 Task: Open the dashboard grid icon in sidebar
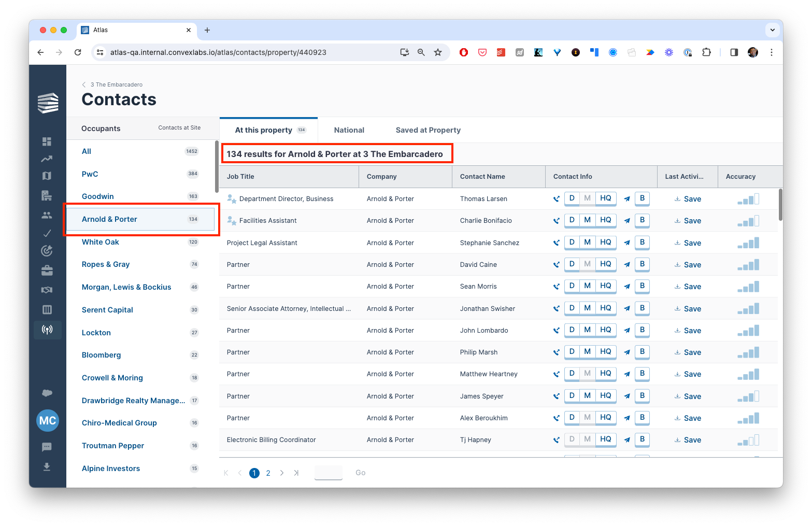47,141
